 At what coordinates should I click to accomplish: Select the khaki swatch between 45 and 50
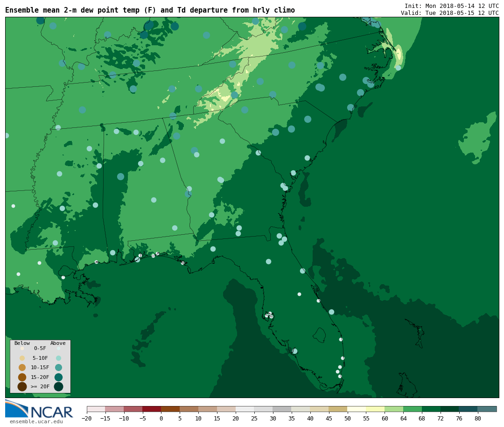[338, 409]
